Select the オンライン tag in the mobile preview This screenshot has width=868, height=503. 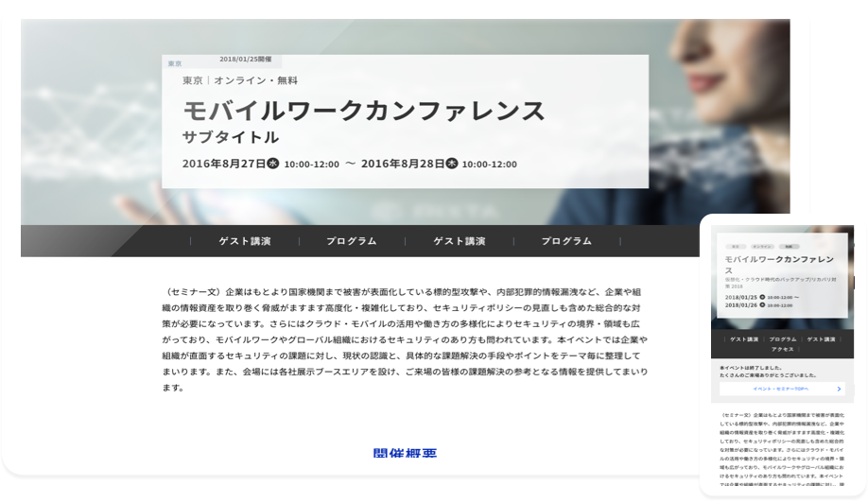click(x=761, y=246)
